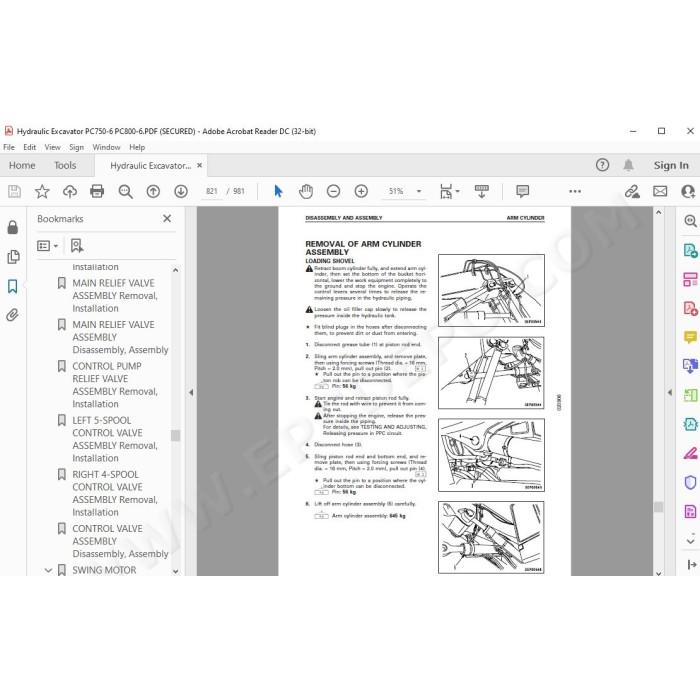Send file by email icon

tap(660, 192)
